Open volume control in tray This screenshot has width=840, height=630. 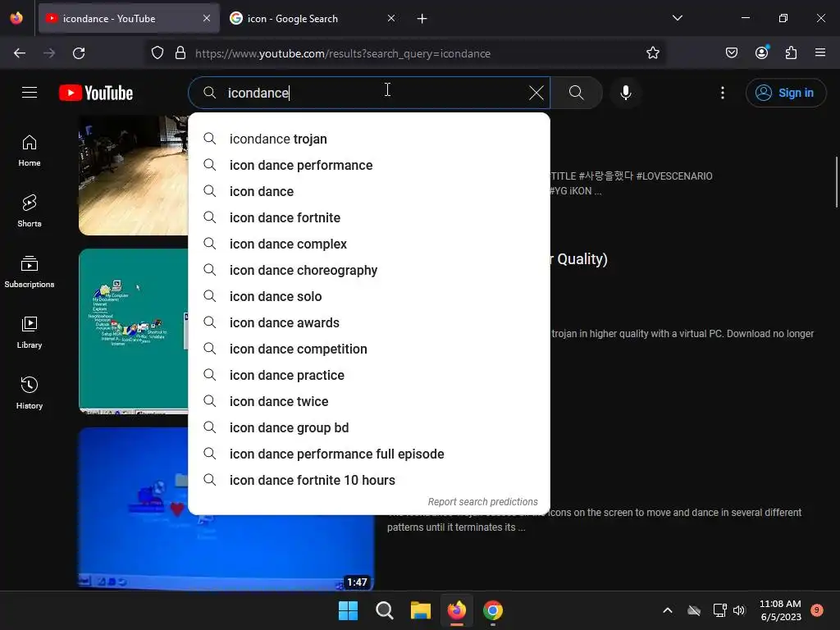(739, 610)
